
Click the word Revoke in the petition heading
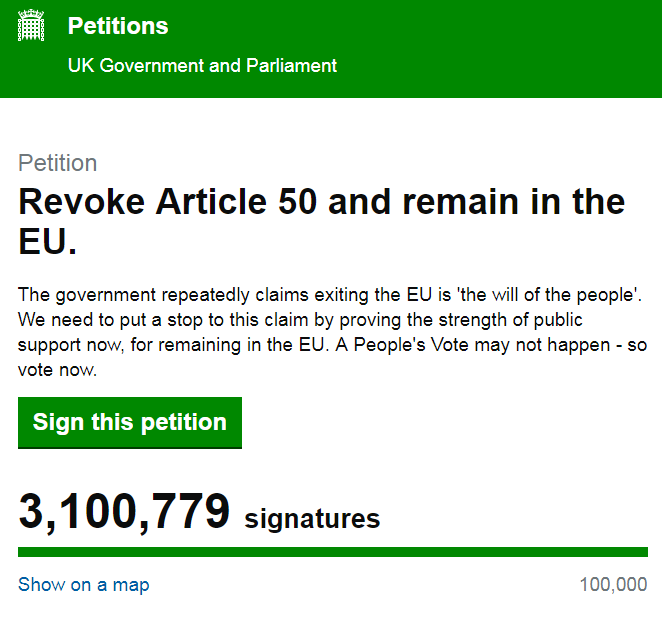pyautogui.click(x=82, y=201)
